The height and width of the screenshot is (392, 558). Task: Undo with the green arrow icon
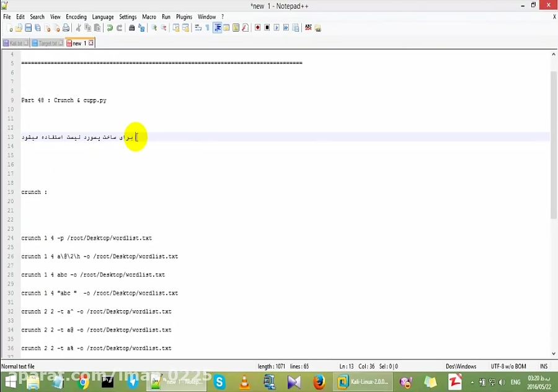[110, 28]
